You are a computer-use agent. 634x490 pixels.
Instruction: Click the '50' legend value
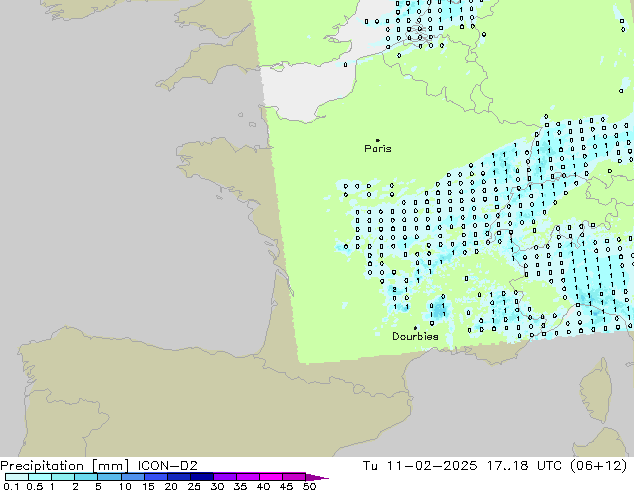pyautogui.click(x=309, y=486)
